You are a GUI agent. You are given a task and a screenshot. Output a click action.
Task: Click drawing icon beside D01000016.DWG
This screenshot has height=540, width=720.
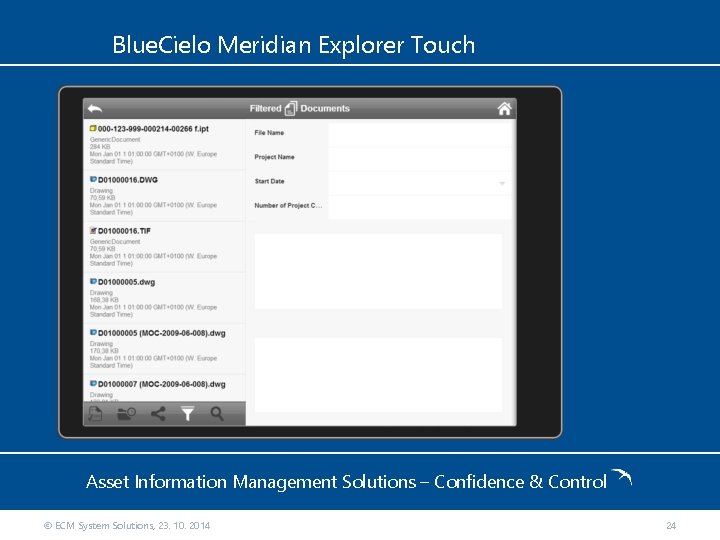[93, 180]
